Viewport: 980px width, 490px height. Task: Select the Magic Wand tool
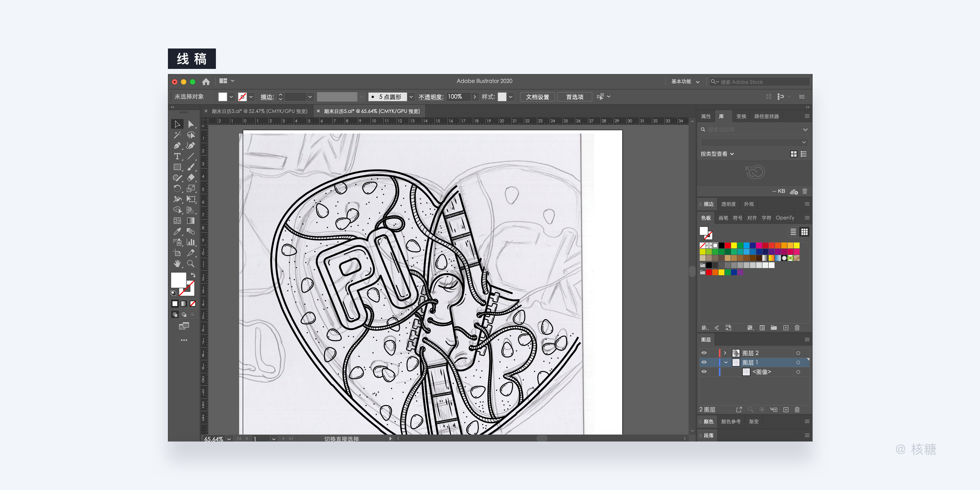pos(177,135)
